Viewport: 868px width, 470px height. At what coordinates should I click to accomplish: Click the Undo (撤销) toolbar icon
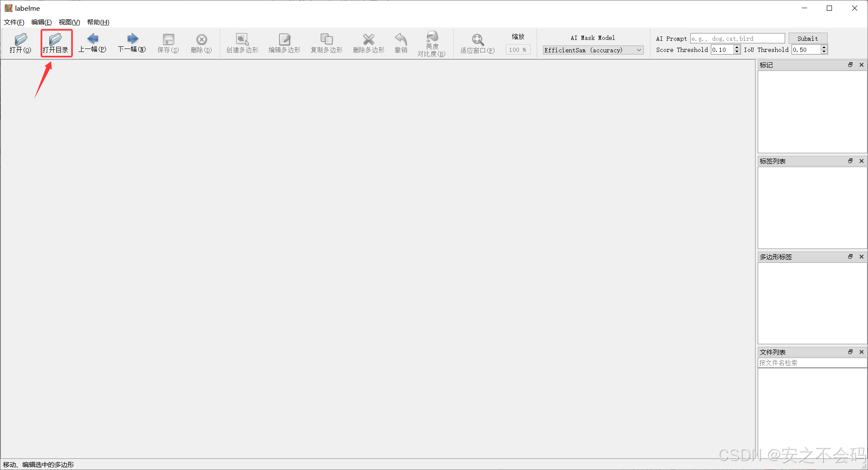[401, 43]
